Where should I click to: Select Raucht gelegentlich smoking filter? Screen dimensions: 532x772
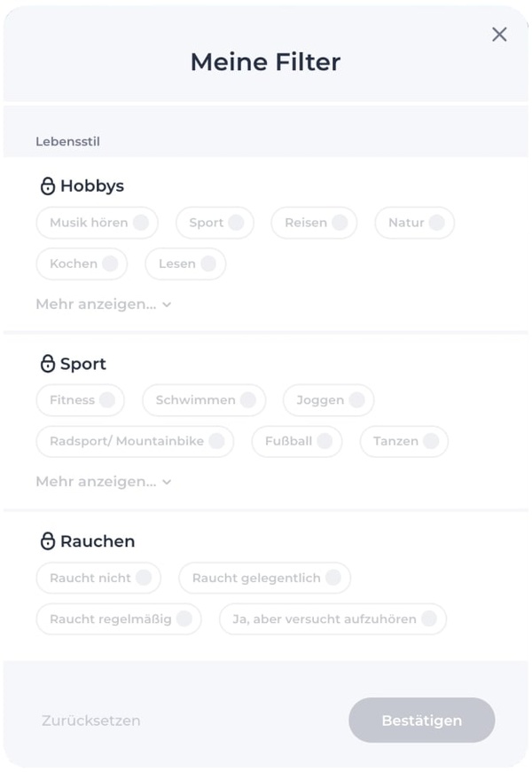264,578
